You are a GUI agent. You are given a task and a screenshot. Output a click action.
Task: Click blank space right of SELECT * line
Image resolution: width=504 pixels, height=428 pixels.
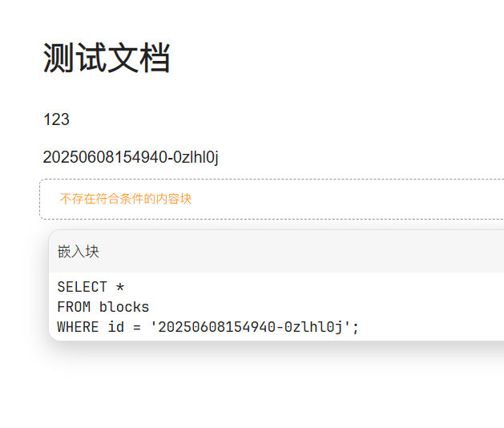pyautogui.click(x=321, y=287)
